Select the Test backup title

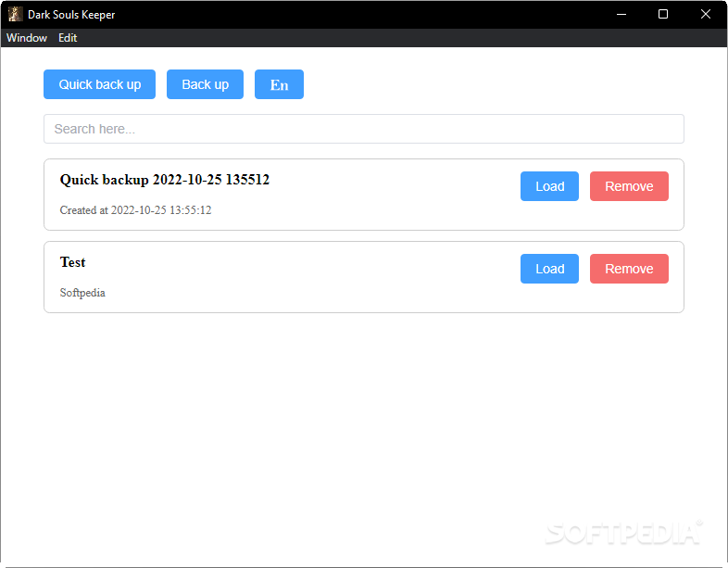(72, 262)
